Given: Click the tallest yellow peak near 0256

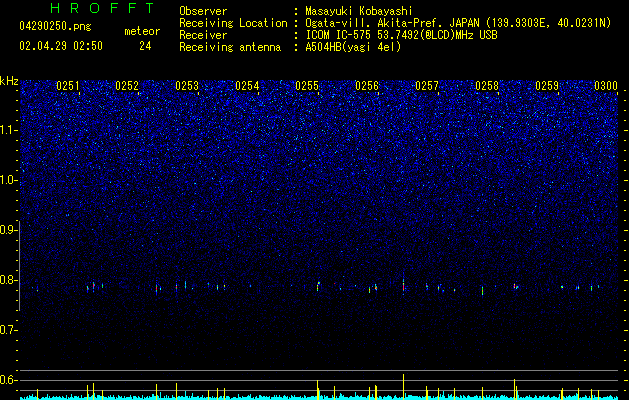Looking at the screenshot, I should (404, 386).
